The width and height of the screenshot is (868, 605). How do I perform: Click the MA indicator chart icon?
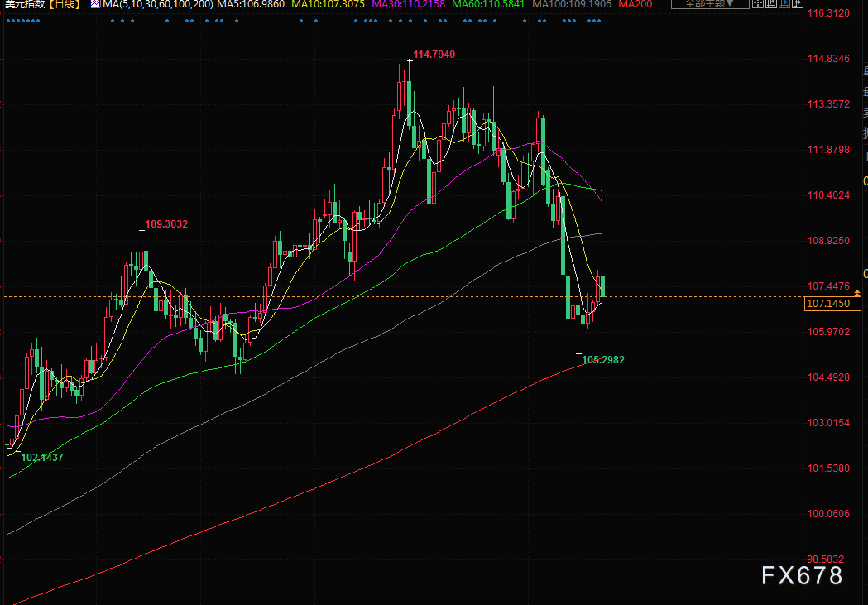click(x=96, y=4)
